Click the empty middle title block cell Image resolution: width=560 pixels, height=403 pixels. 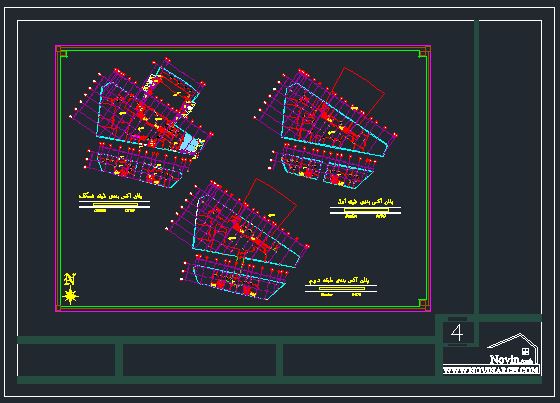pos(199,360)
